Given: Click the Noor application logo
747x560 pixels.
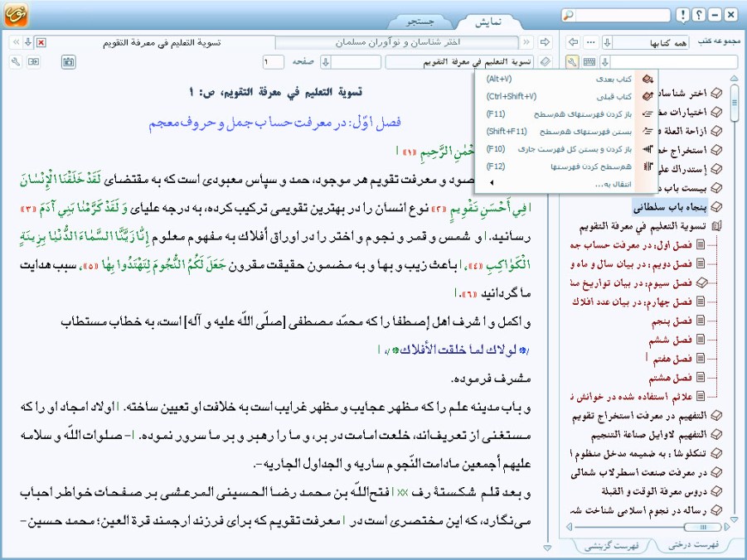Looking at the screenshot, I should pos(16,14).
